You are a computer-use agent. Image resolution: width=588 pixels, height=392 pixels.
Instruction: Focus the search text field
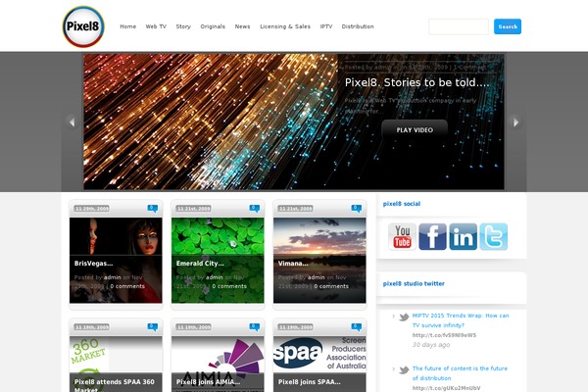pos(459,26)
